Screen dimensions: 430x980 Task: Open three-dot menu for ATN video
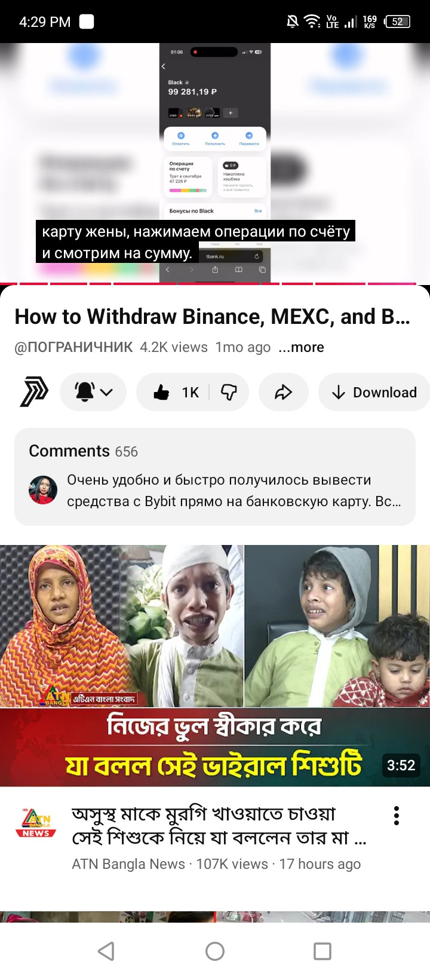click(x=396, y=816)
